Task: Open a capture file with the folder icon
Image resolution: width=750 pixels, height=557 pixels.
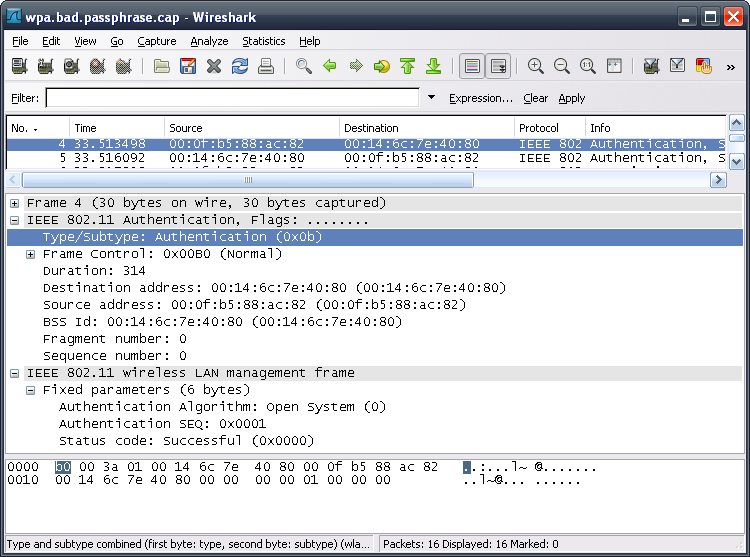Action: pos(162,67)
